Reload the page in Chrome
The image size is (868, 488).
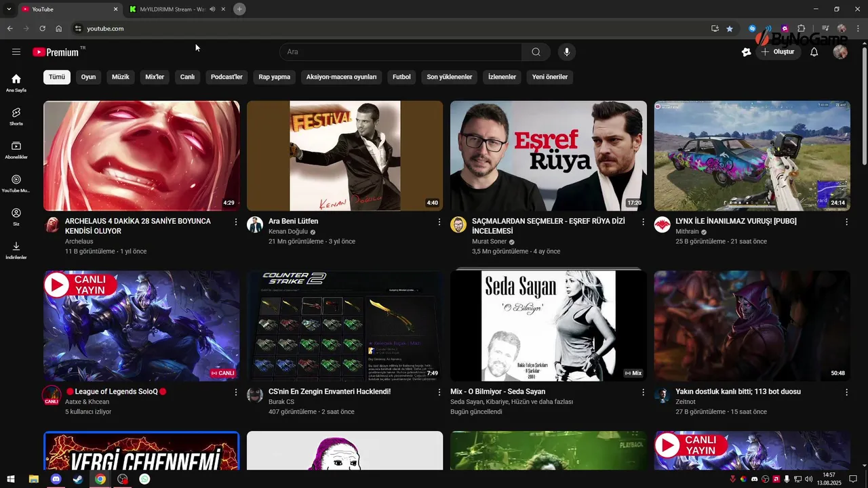[42, 28]
